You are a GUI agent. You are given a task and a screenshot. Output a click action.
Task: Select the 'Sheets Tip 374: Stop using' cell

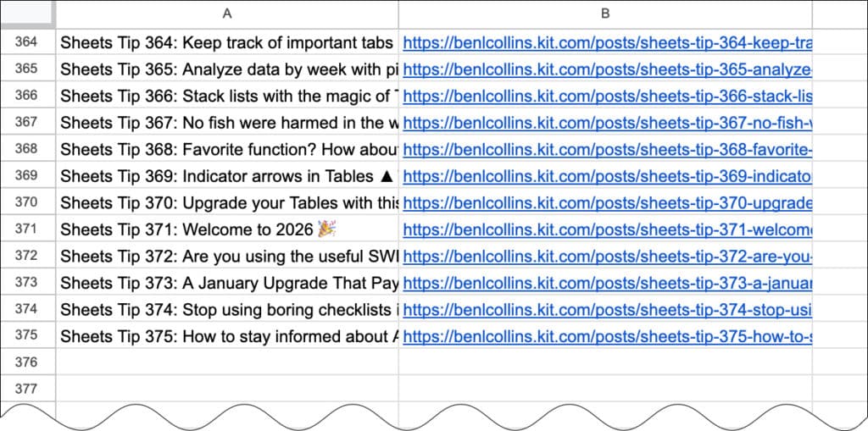[226, 309]
